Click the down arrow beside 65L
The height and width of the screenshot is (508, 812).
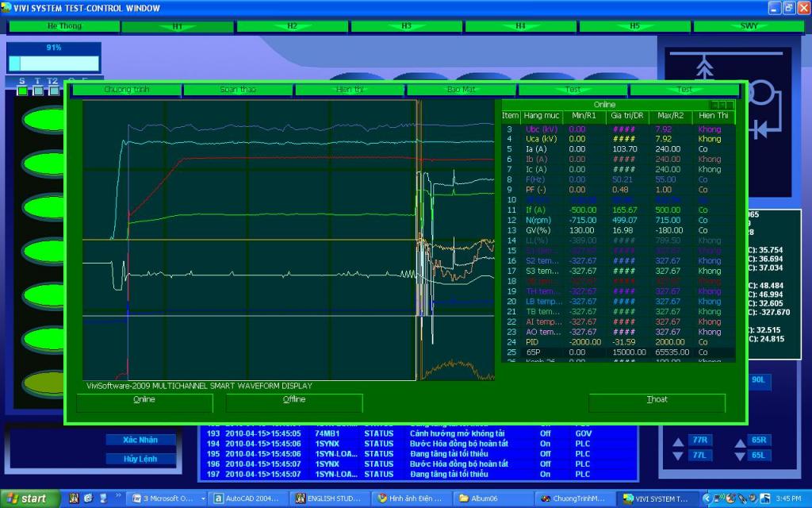pyautogui.click(x=741, y=456)
